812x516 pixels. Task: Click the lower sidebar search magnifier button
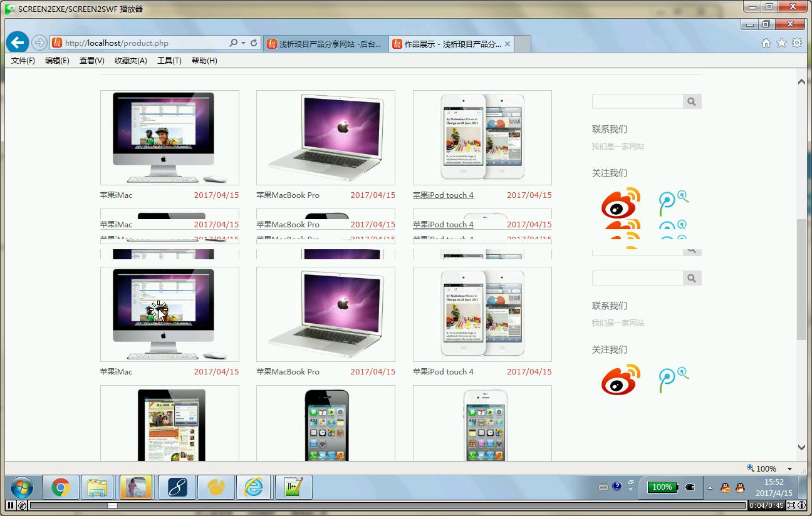pyautogui.click(x=692, y=278)
